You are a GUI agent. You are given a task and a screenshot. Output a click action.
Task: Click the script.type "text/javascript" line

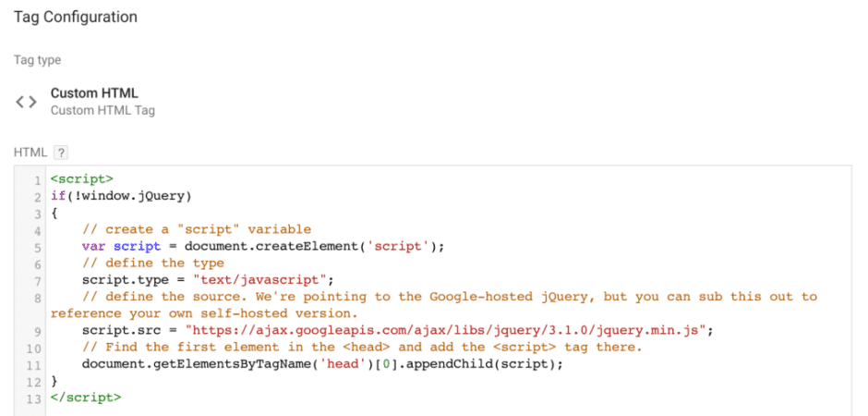click(x=207, y=279)
